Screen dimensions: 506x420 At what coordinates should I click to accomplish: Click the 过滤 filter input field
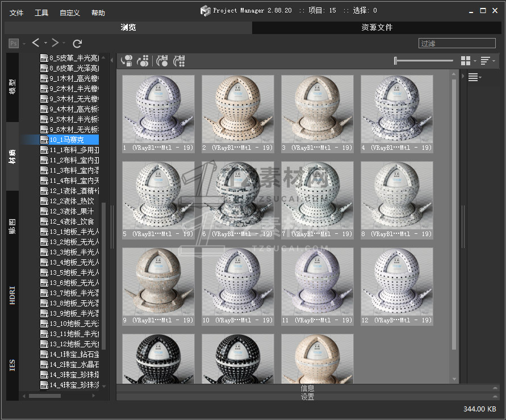click(457, 43)
